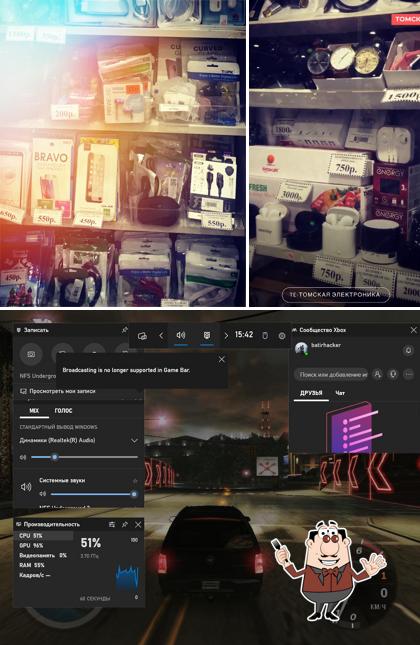The height and width of the screenshot is (645, 420).
Task: Click the large Системные звуки speaker icon
Action: pyautogui.click(x=26, y=487)
